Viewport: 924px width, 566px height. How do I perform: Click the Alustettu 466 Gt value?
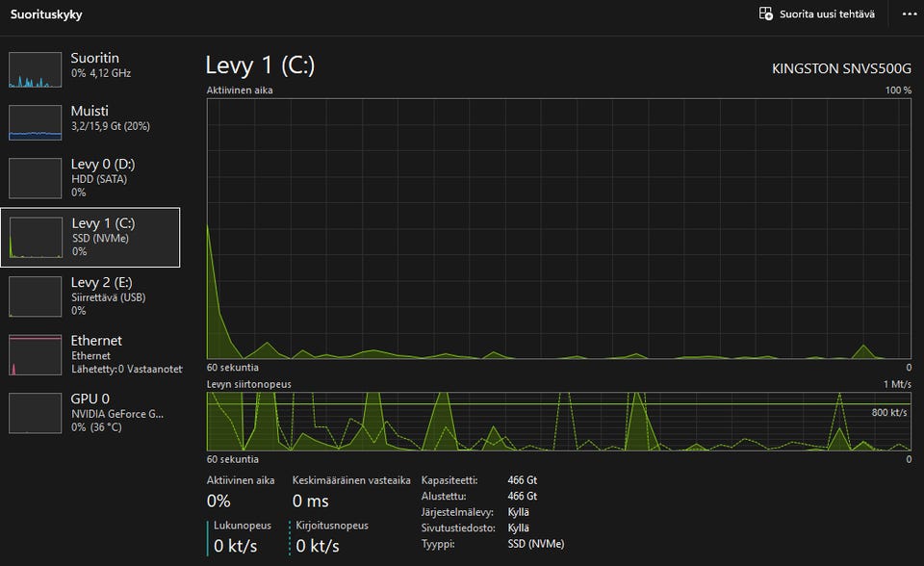point(522,496)
